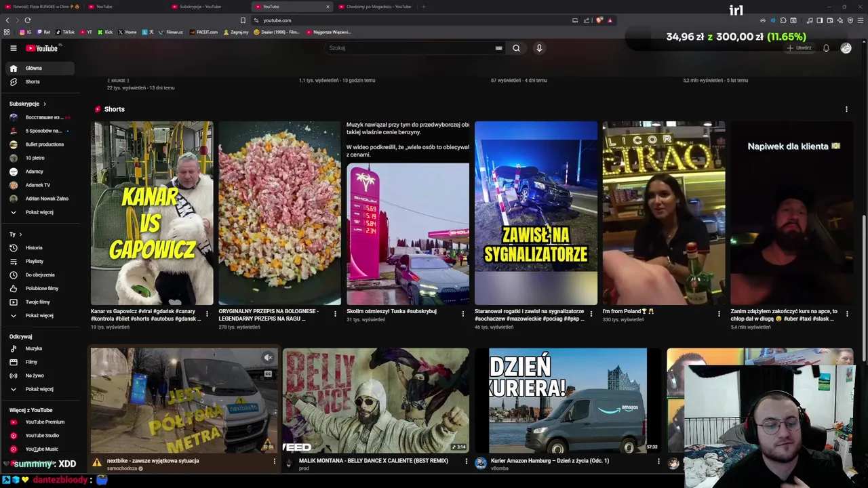Viewport: 868px width, 488px height.
Task: Open the Ty section chevron
Action: (21, 235)
